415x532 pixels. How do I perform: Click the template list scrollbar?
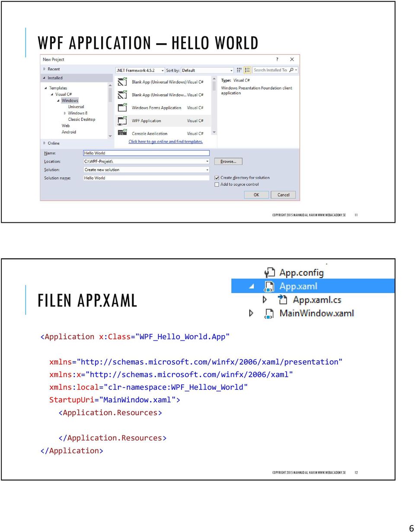[x=214, y=105]
